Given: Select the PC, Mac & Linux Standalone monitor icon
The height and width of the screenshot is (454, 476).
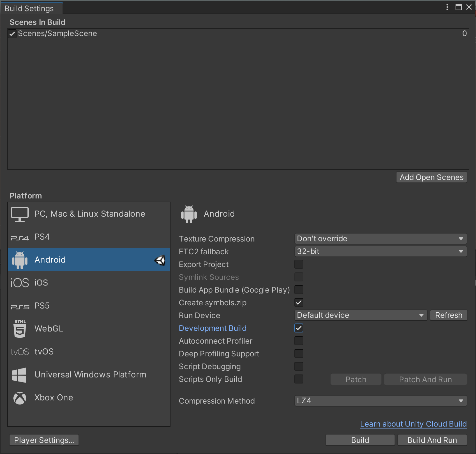Looking at the screenshot, I should click(x=20, y=214).
